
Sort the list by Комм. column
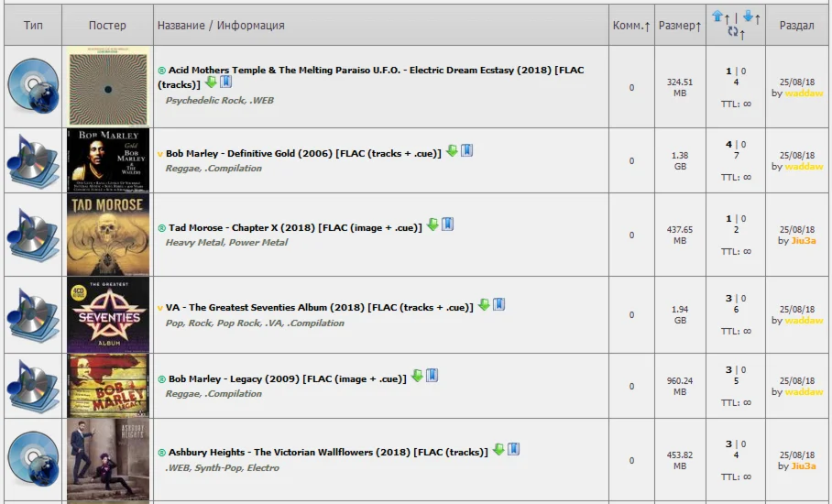(630, 26)
